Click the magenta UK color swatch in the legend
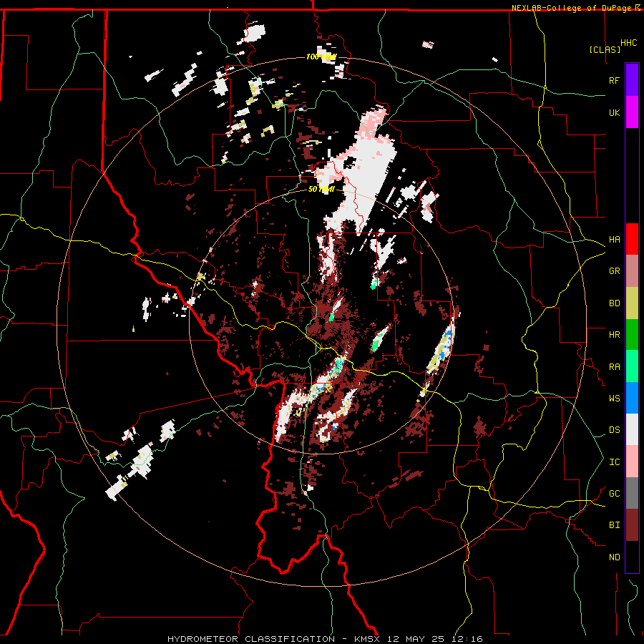The image size is (644, 644). tap(632, 112)
